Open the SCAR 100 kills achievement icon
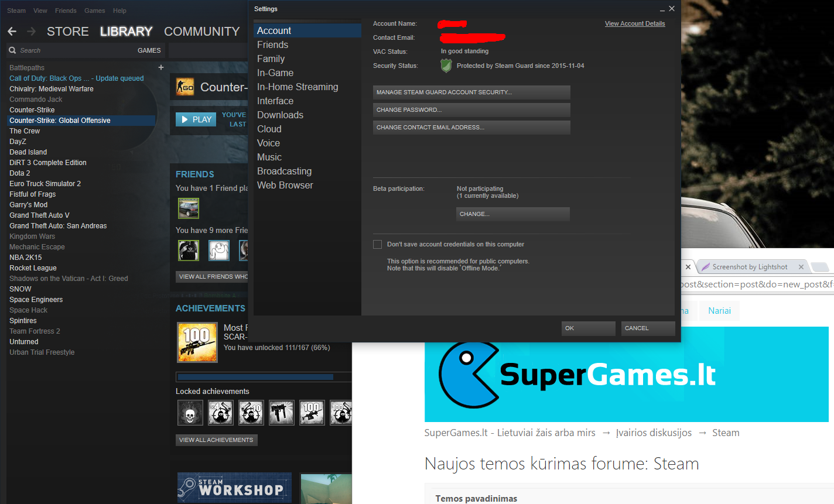The height and width of the screenshot is (504, 834). click(x=197, y=342)
